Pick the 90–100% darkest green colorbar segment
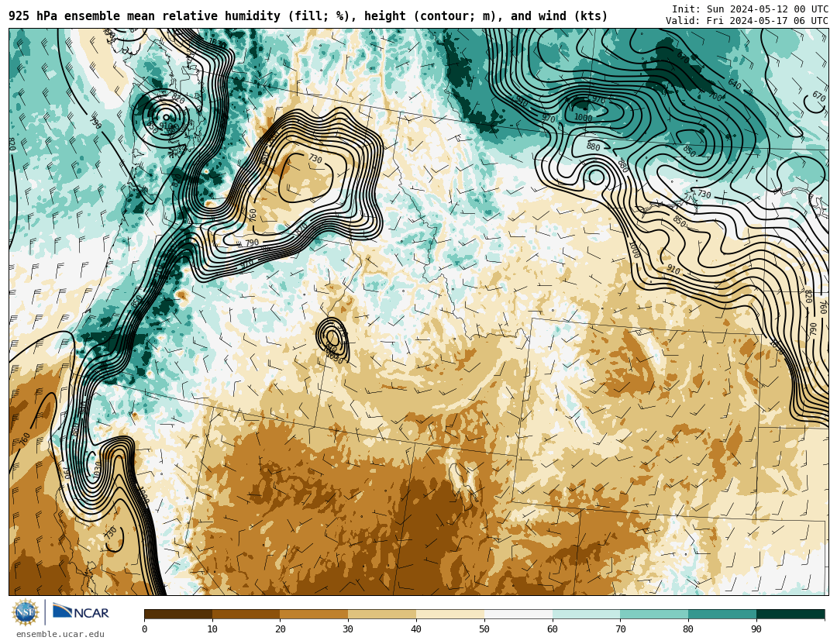837x644 pixels. click(x=790, y=614)
